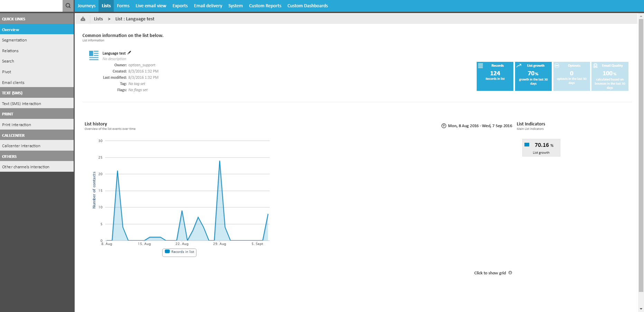Click the plus icon next to show grid
This screenshot has height=312, width=644.
pos(510,273)
